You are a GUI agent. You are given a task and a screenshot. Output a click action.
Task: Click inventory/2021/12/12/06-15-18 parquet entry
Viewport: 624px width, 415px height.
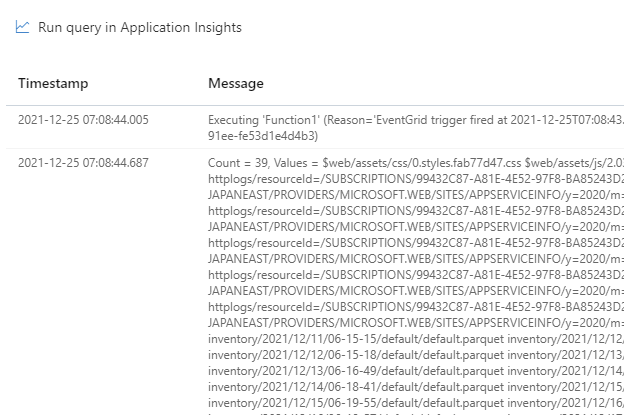click(356, 355)
